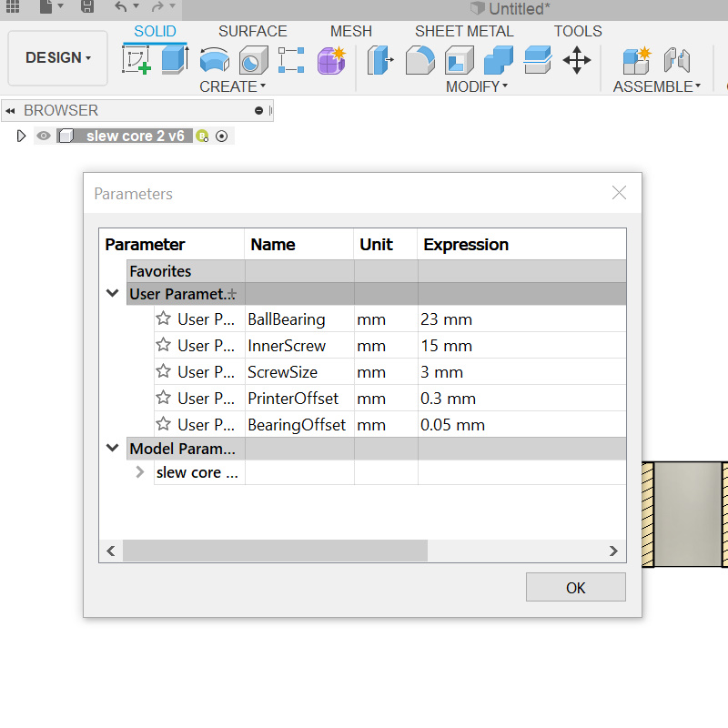Select the Create Form tool

(331, 60)
